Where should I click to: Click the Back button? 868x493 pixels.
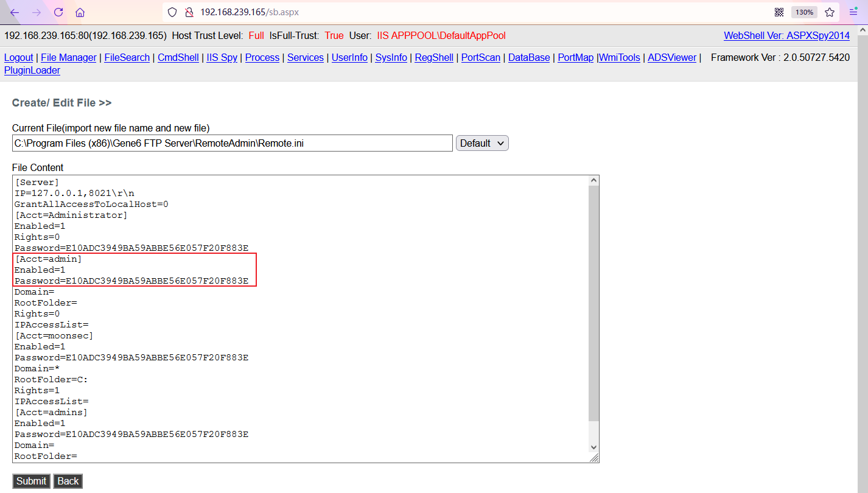(68, 481)
